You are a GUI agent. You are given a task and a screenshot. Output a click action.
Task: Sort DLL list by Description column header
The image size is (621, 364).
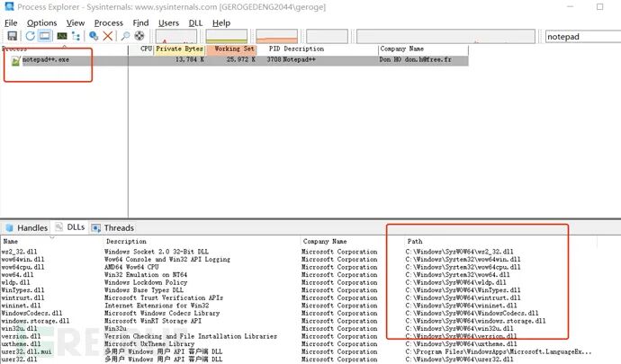[126, 242]
